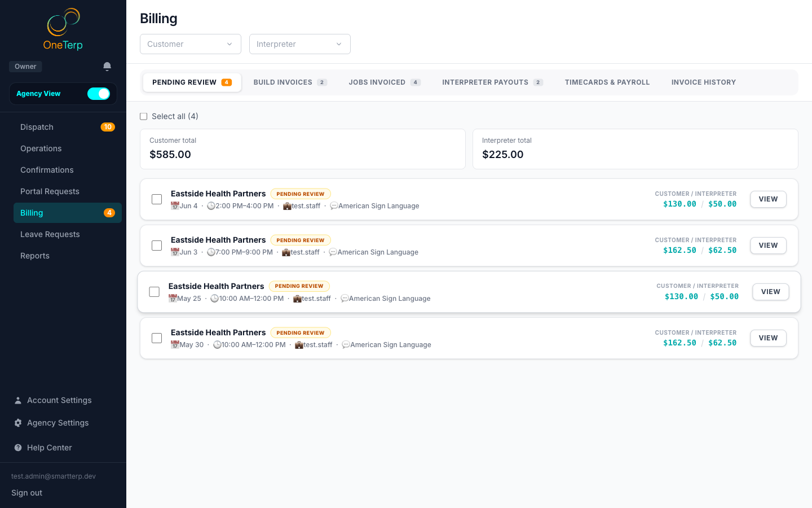The height and width of the screenshot is (508, 812).
Task: Check the Select all (4) checkbox
Action: pos(144,116)
